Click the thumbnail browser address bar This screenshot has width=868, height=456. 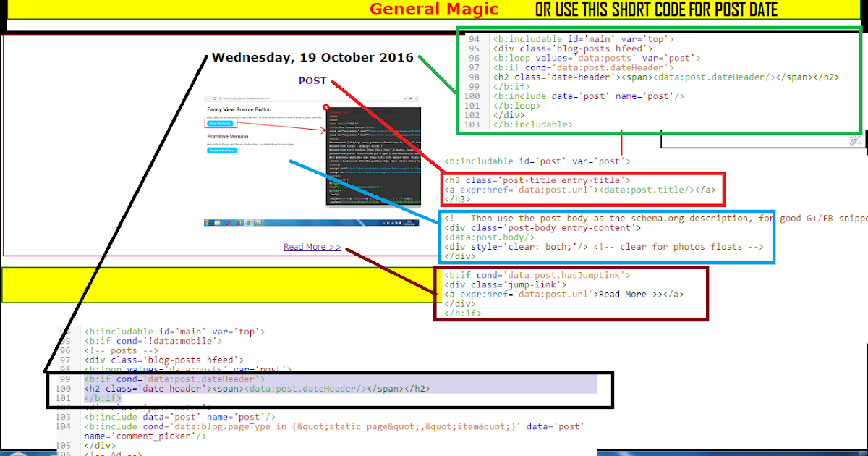[311, 98]
